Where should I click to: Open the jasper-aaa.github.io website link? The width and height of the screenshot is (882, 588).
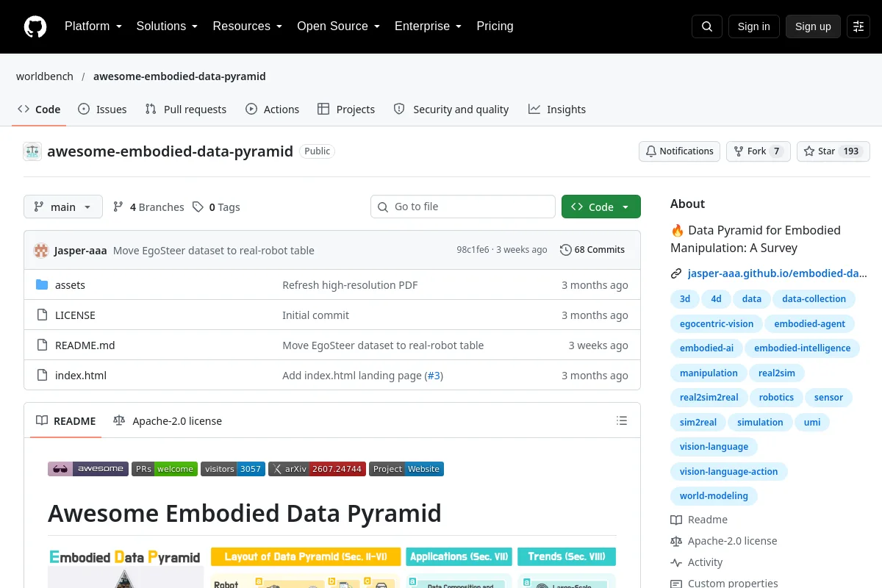pyautogui.click(x=778, y=273)
